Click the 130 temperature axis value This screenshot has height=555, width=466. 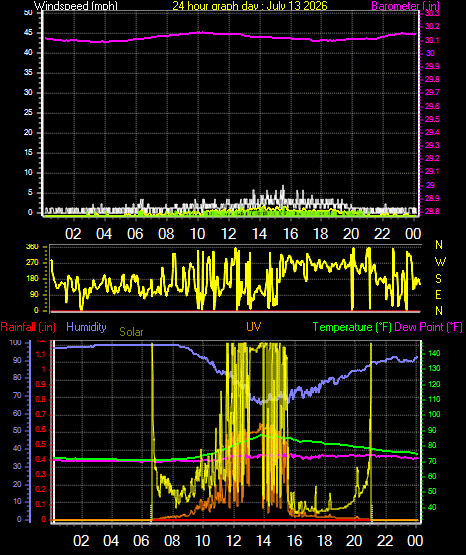(434, 368)
